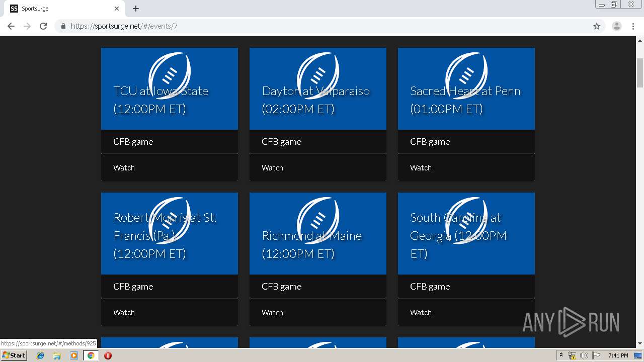Watch the South Carolina at Georgia game
This screenshot has height=362, width=644.
pyautogui.click(x=421, y=313)
